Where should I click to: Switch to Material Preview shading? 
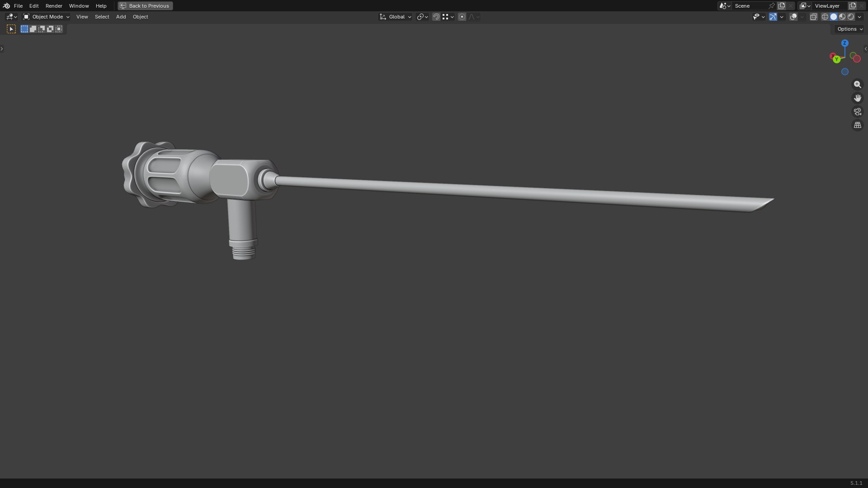842,17
